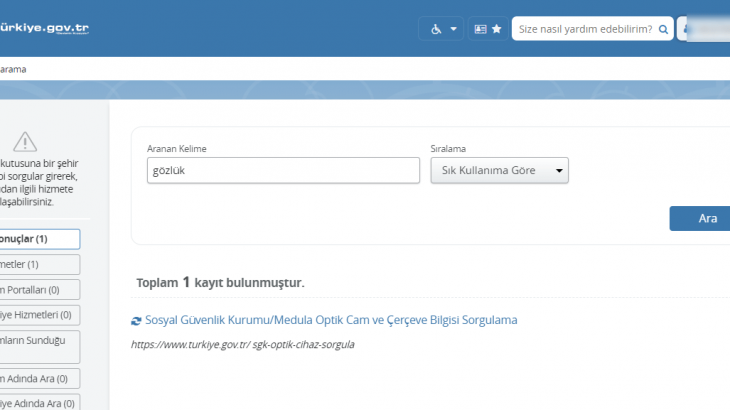Click the sgk-optik-cihaz-sorgula URL text
This screenshot has width=730, height=410.
pyautogui.click(x=243, y=345)
